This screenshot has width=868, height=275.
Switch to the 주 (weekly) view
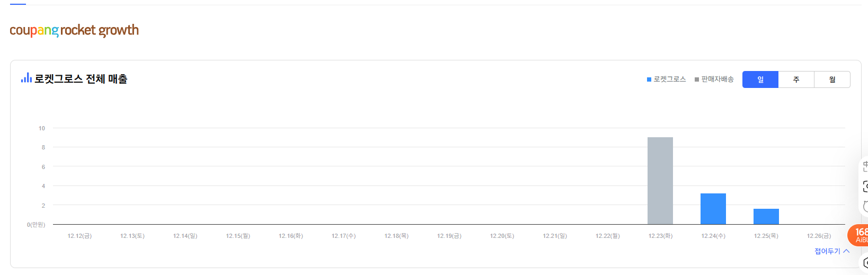click(x=796, y=79)
